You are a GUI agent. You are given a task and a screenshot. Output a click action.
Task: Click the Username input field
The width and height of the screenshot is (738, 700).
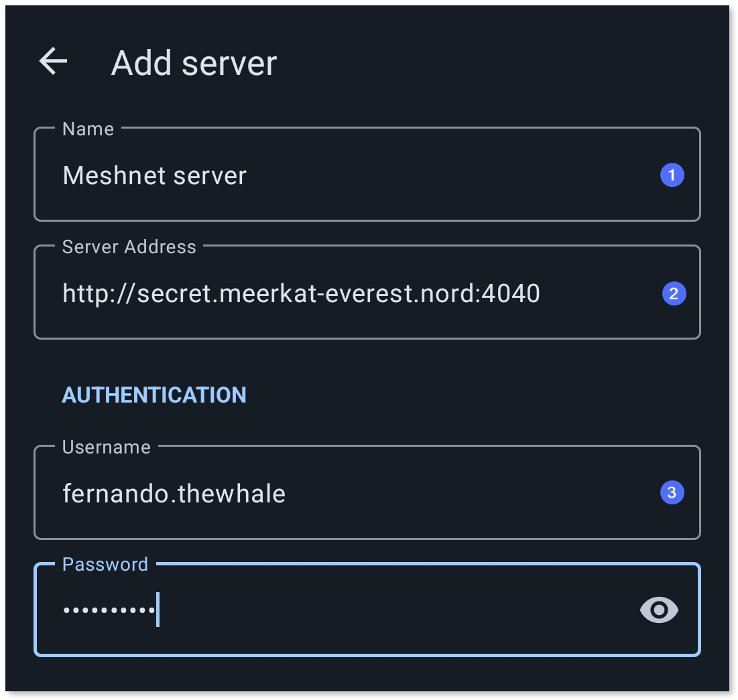335,492
